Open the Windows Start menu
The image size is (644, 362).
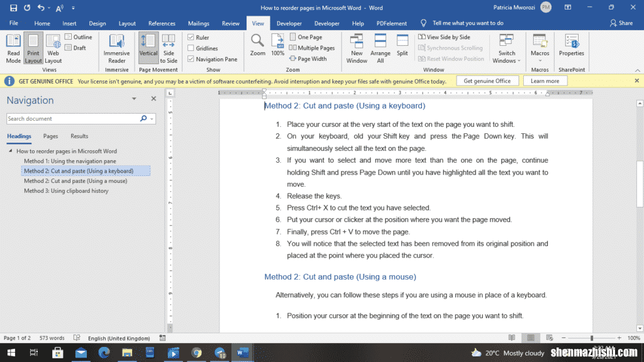(x=11, y=353)
